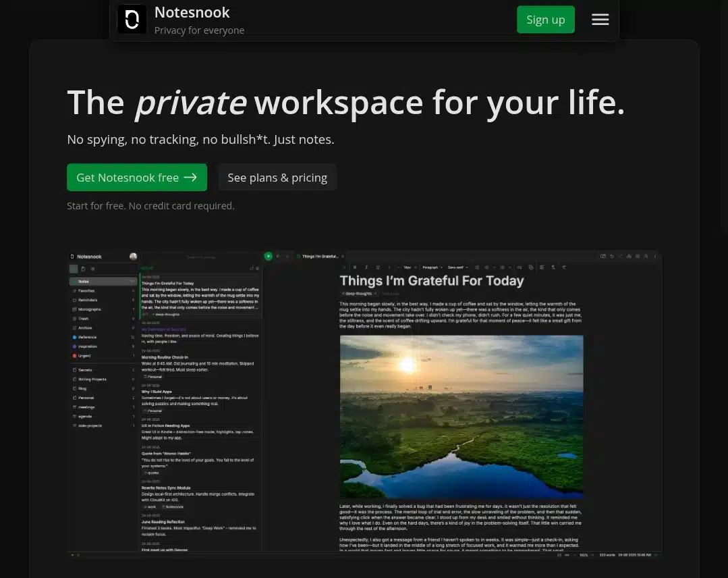Click the green new note button in app
Image resolution: width=728 pixels, height=578 pixels.
(269, 256)
